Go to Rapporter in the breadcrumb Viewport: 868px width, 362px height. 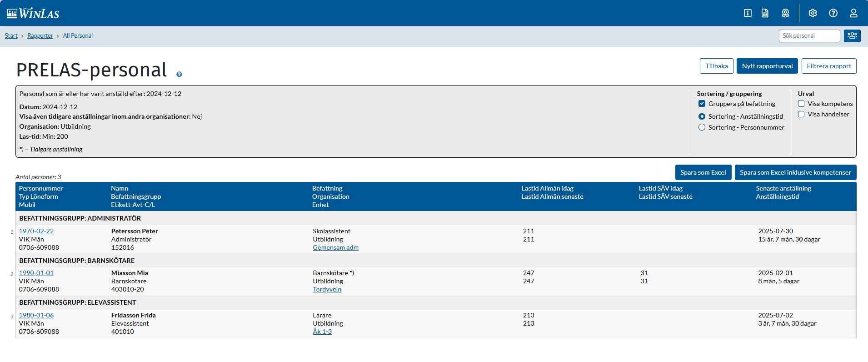click(40, 35)
